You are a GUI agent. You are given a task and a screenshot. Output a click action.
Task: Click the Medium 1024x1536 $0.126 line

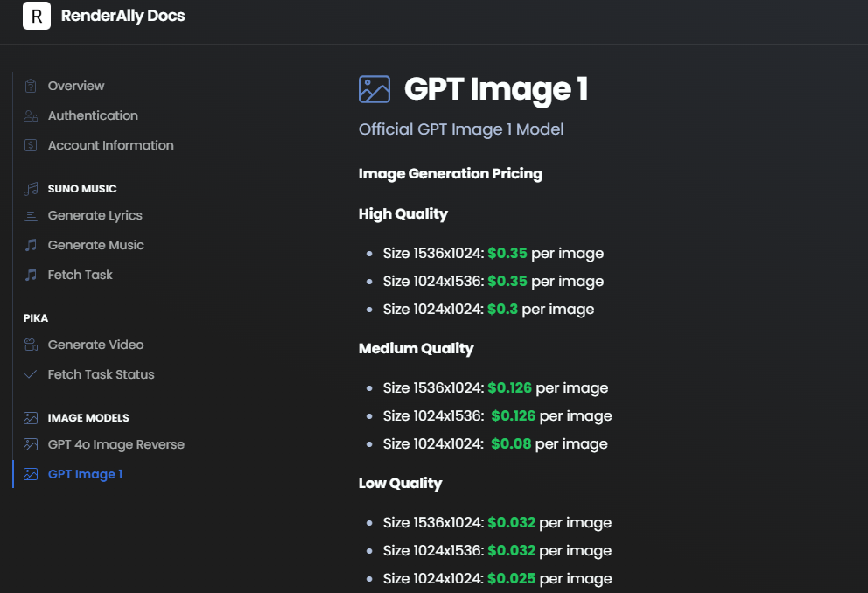click(x=498, y=416)
